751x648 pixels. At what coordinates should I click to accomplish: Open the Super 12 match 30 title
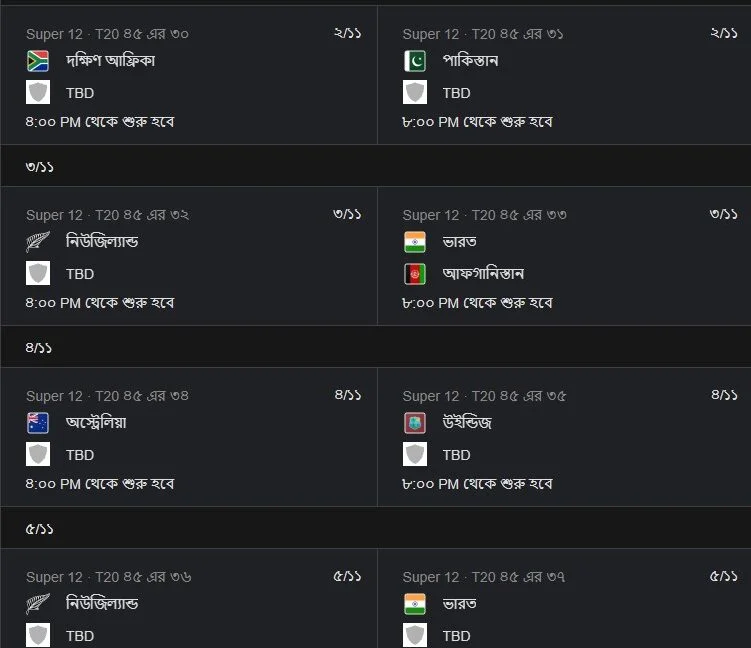tap(107, 34)
